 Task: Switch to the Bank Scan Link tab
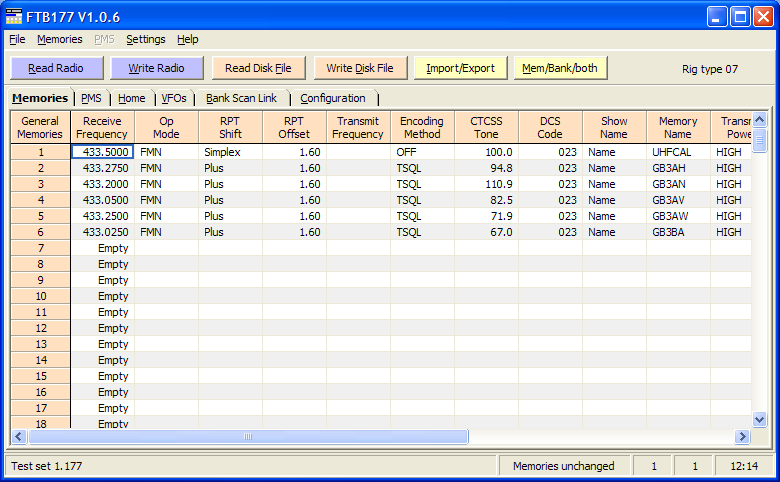tap(241, 98)
